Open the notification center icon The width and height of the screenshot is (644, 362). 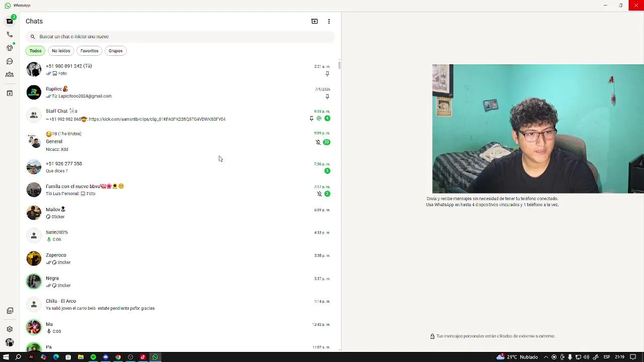(x=633, y=357)
